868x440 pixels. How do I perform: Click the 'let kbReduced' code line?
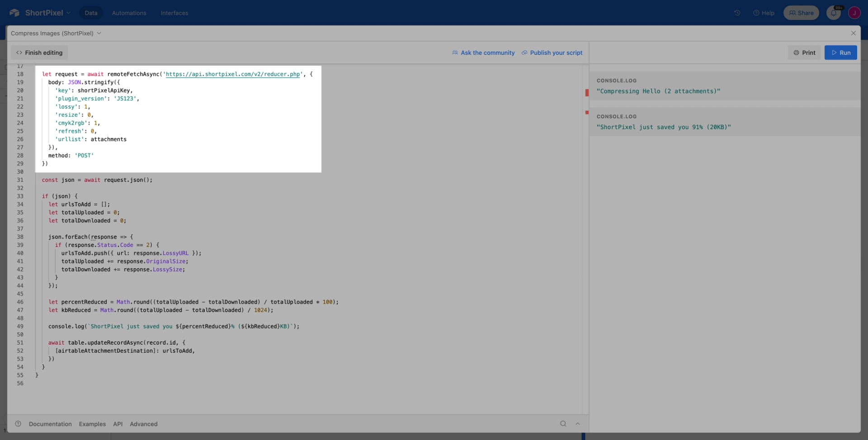tap(161, 310)
